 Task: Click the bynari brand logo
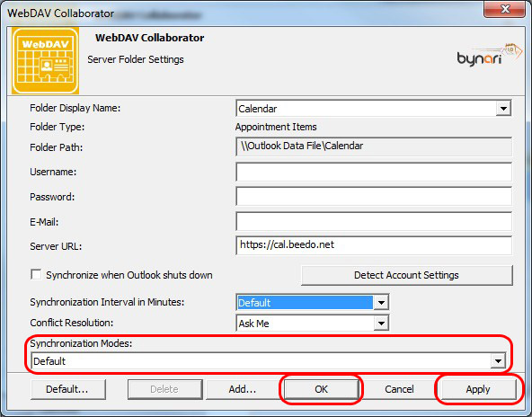(x=489, y=55)
